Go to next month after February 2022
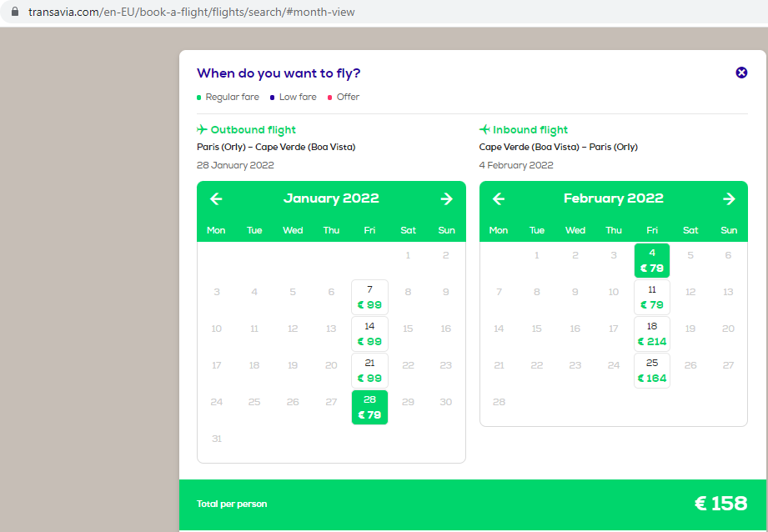Viewport: 768px width, 532px height. [729, 198]
